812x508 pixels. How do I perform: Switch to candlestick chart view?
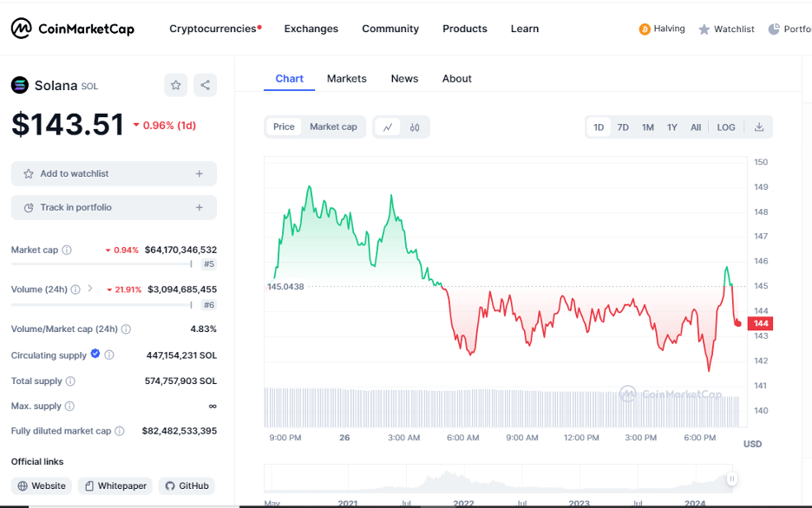click(x=415, y=127)
